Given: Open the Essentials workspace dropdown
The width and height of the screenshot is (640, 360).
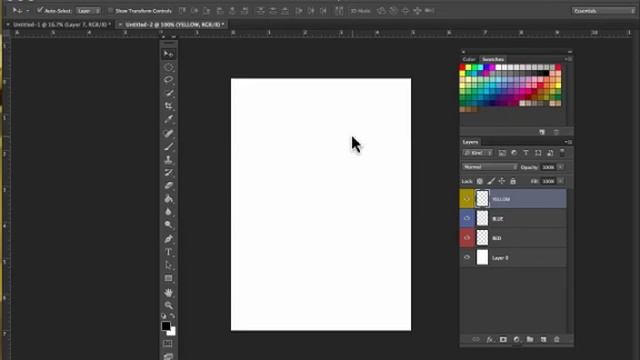Looking at the screenshot, I should coord(603,11).
